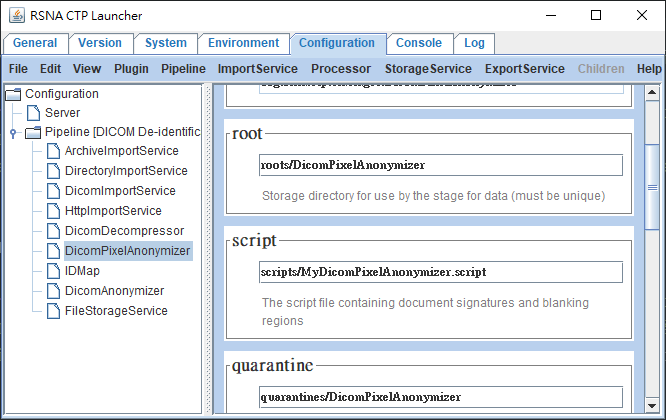Viewport: 666px width, 420px height.
Task: Collapse the Pipeline tree node handle
Action: [13, 133]
